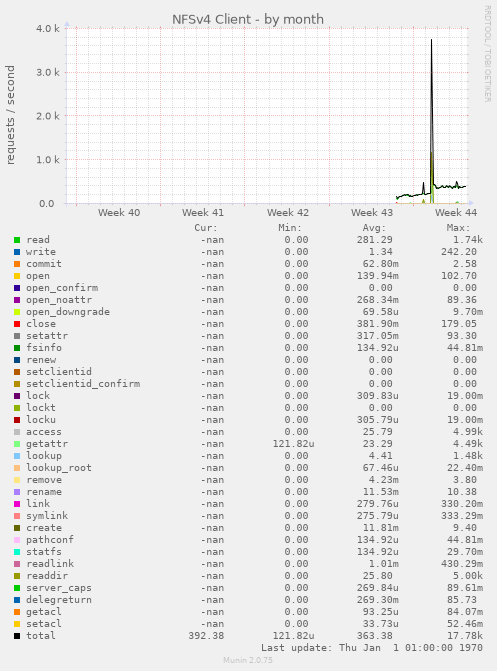Screen dimensions: 497x671
Task: Select the 'delegreturn' legend label
Action: point(59,600)
